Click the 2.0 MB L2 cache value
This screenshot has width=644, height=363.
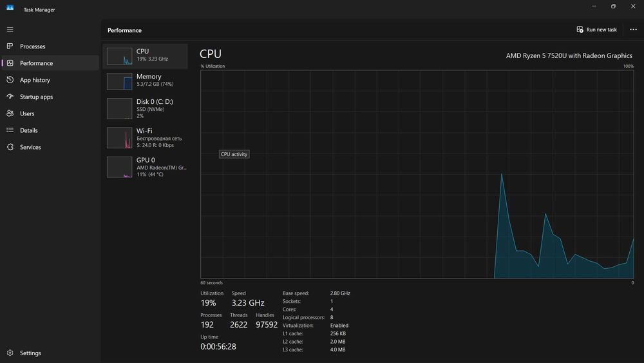pos(337,341)
